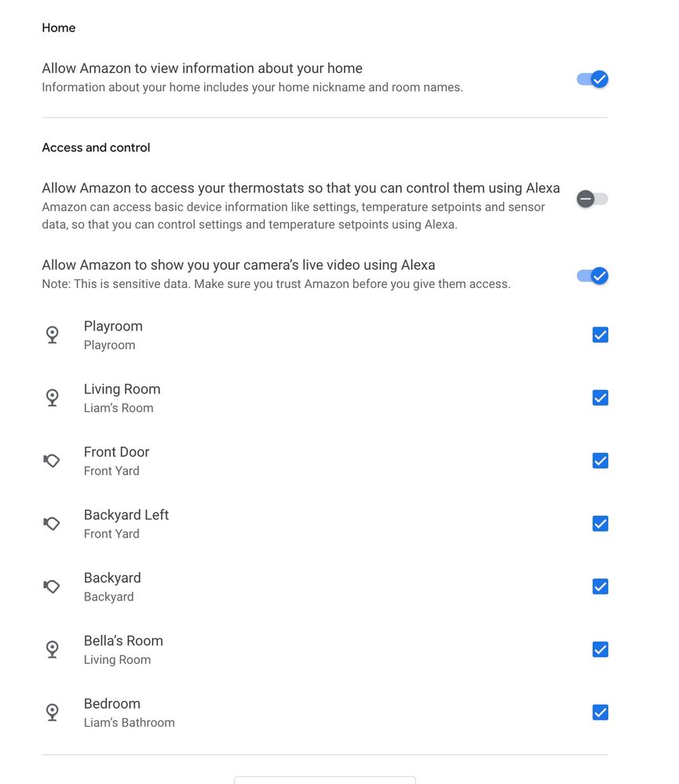Click the Bella's Room camera label
This screenshot has width=679, height=784.
click(x=123, y=640)
